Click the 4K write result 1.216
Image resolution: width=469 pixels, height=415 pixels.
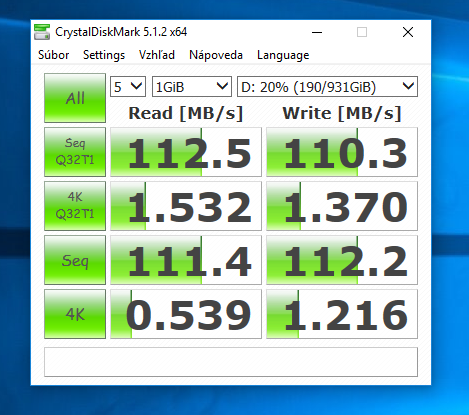pyautogui.click(x=342, y=314)
